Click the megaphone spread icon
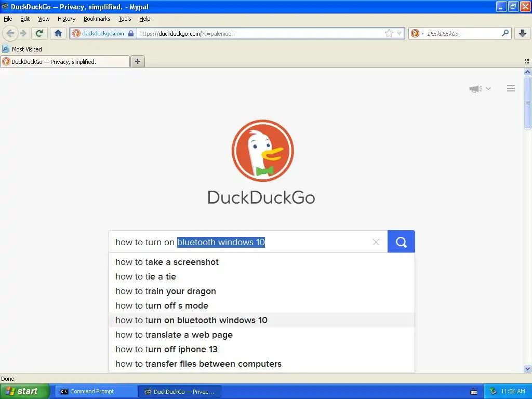The height and width of the screenshot is (399, 532). pos(476,88)
